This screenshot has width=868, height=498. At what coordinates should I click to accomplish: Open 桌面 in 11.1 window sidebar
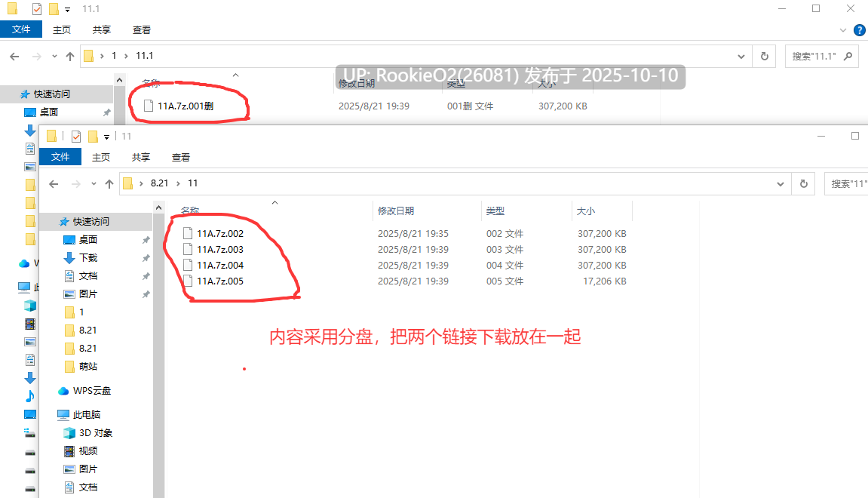pyautogui.click(x=49, y=112)
